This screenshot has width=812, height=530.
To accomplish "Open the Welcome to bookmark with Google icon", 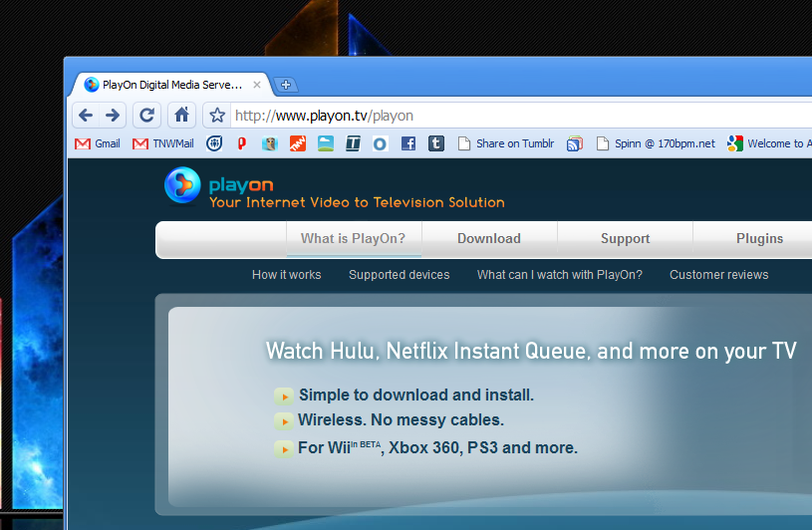I will pos(768,143).
